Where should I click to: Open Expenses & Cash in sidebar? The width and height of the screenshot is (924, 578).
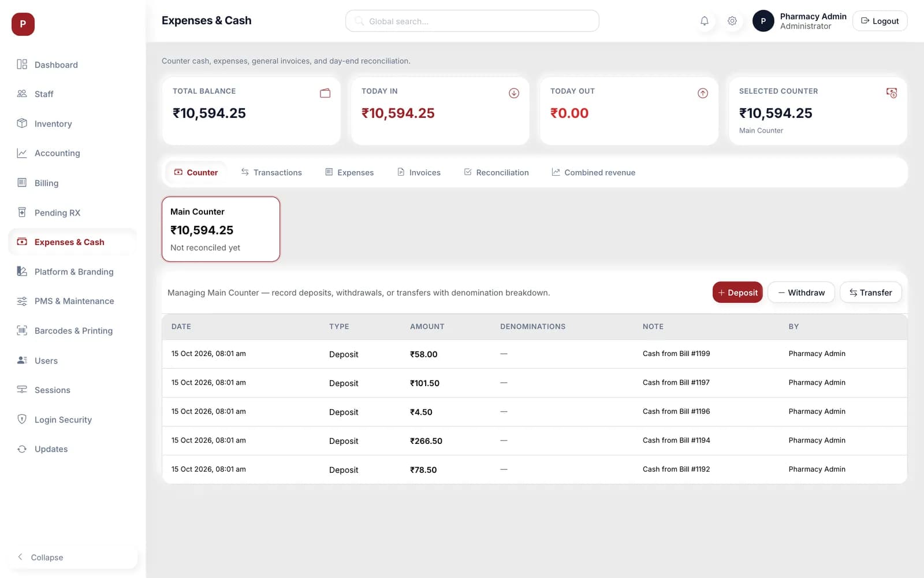click(x=73, y=242)
